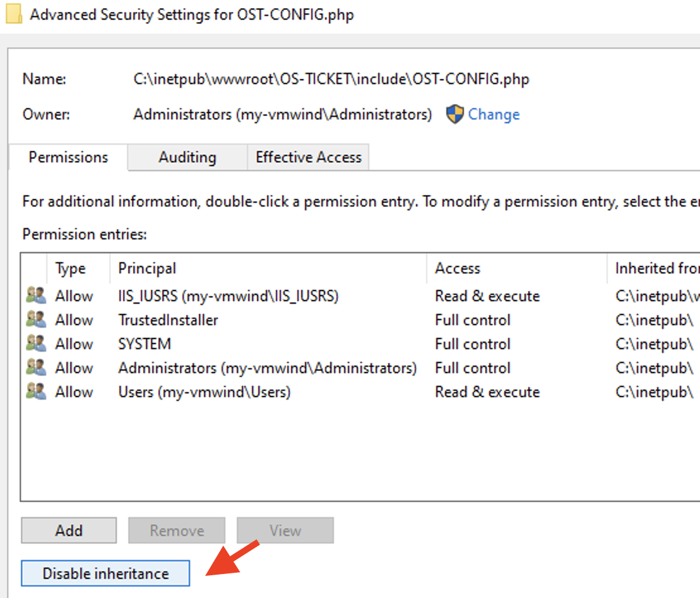This screenshot has height=598, width=700.
Task: Open the Change owner link
Action: [494, 114]
